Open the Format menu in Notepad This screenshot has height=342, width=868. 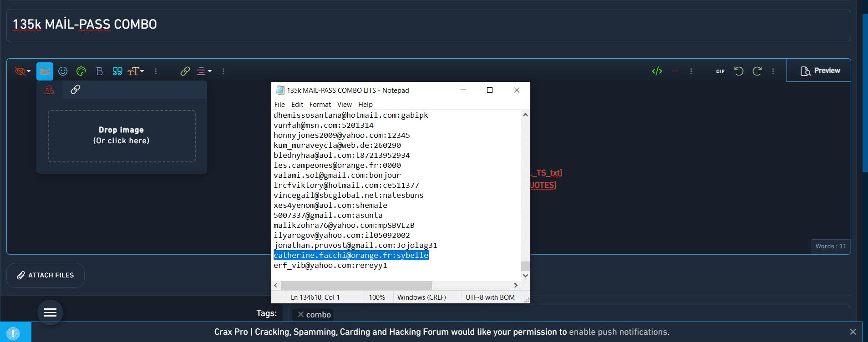pos(320,105)
